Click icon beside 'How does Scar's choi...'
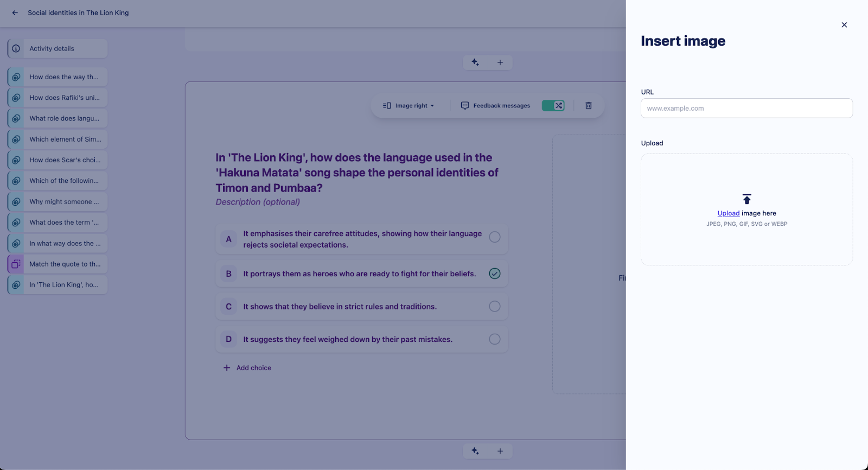The width and height of the screenshot is (868, 470). pos(16,160)
